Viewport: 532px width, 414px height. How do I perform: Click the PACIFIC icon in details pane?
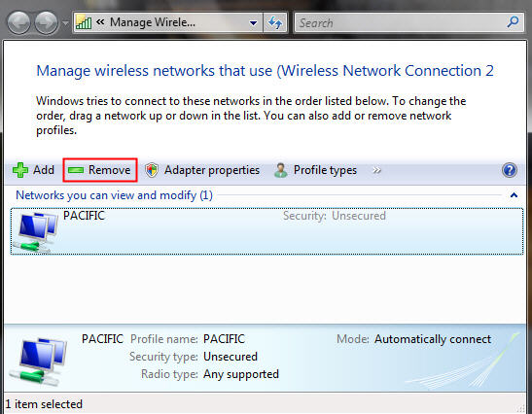[x=38, y=361]
